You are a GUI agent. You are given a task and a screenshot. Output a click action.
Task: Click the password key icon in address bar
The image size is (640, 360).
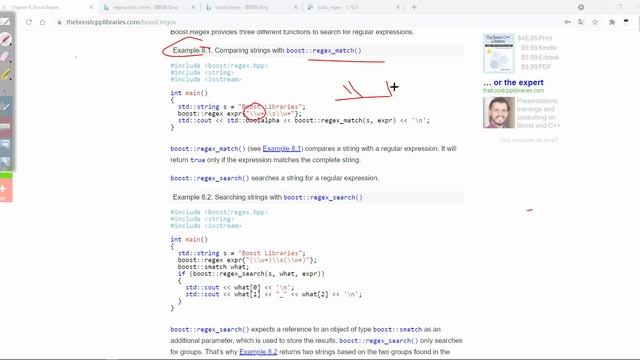[x=568, y=22]
